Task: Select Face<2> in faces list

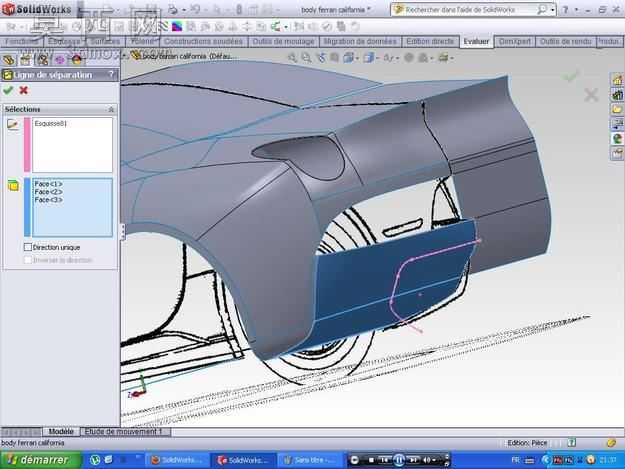Action: (48, 192)
